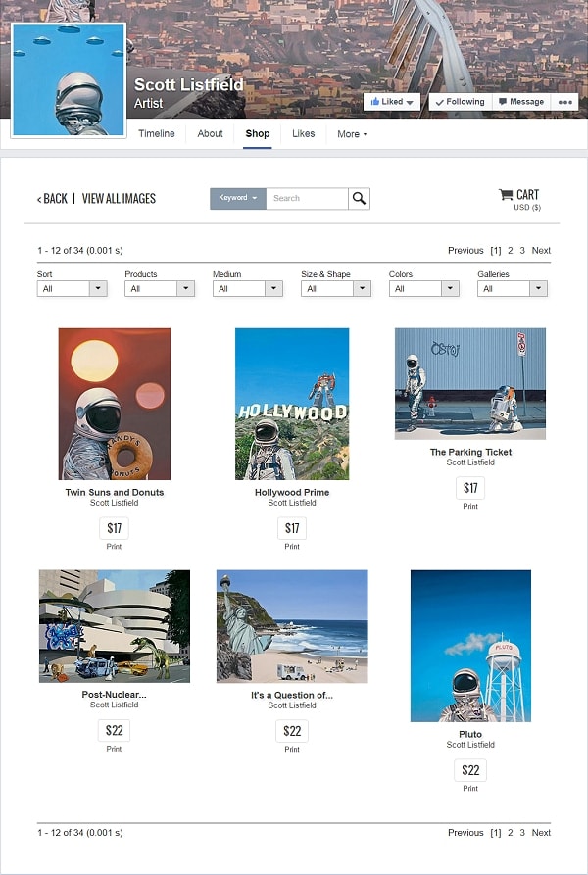Expand the Colors filter dropdown
Screen dimensions: 588x875
point(424,288)
